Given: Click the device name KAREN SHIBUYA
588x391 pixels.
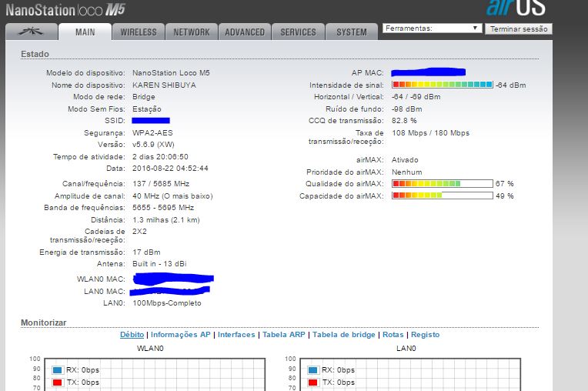Looking at the screenshot, I should coord(164,85).
